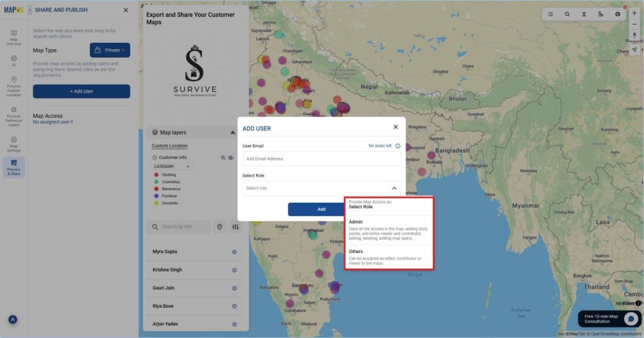Click the map search magnifier icon

(567, 14)
